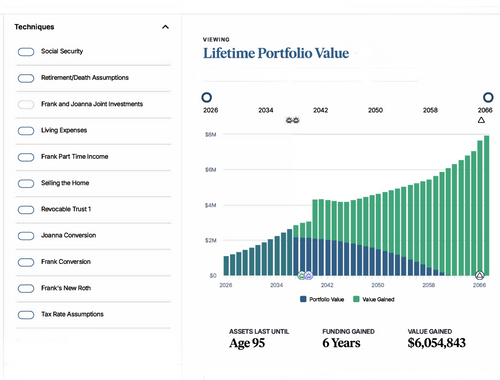Image resolution: width=500 pixels, height=380 pixels.
Task: Toggle Frank's New Roth switch
Action: click(x=26, y=289)
